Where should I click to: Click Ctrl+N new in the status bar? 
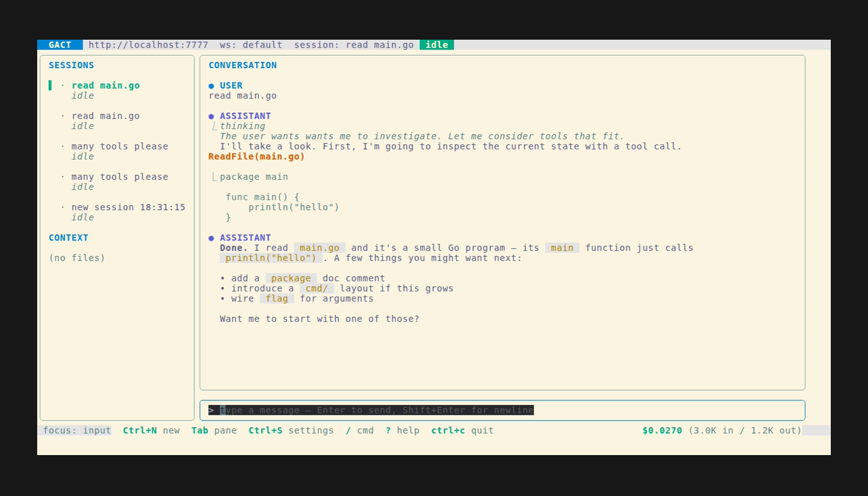(x=151, y=430)
